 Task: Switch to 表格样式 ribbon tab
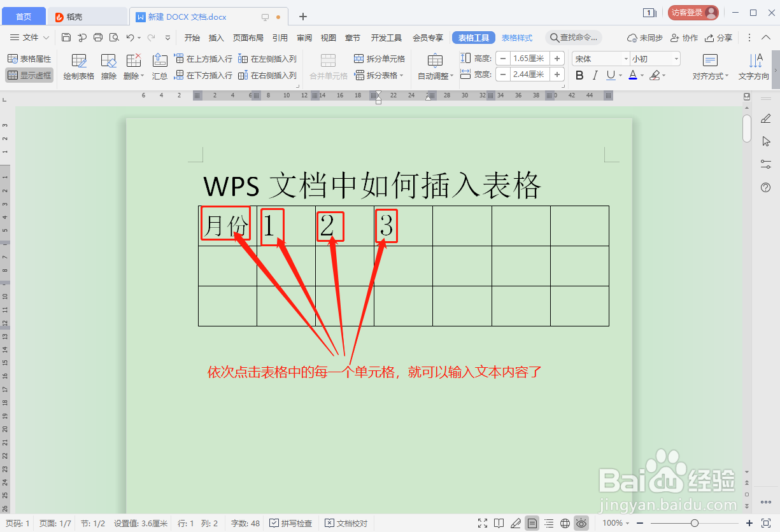point(517,38)
